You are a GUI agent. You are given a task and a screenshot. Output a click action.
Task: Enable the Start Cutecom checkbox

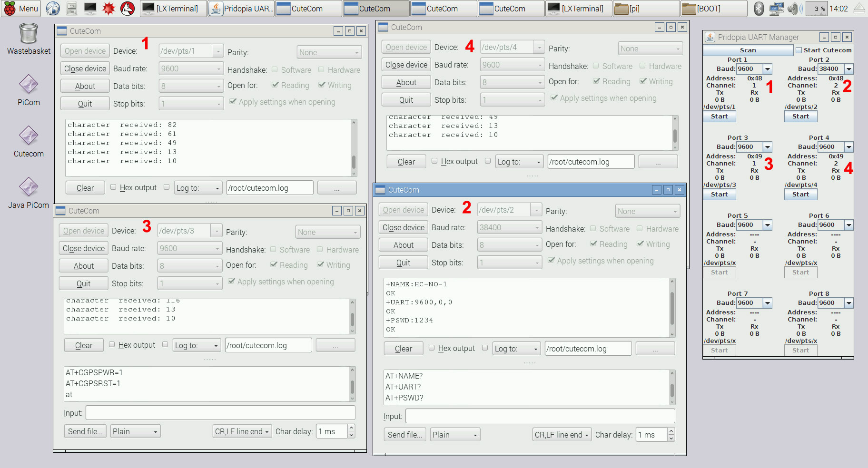click(799, 50)
